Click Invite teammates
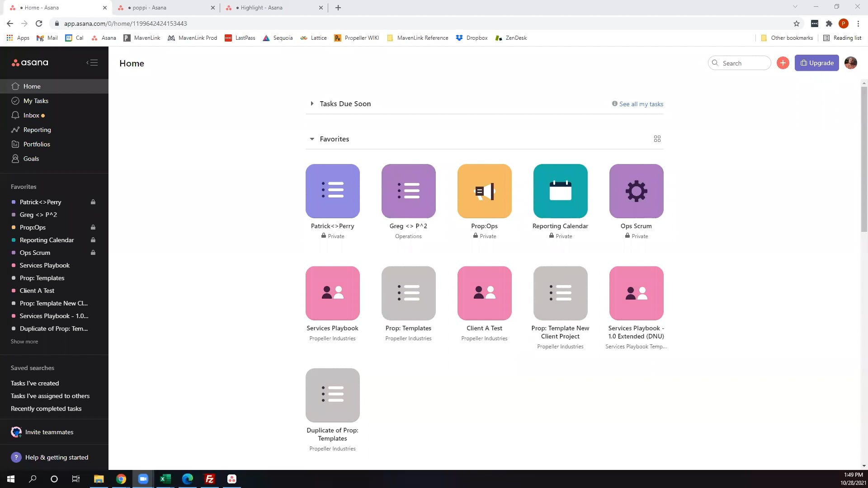Image resolution: width=868 pixels, height=488 pixels. tap(49, 432)
